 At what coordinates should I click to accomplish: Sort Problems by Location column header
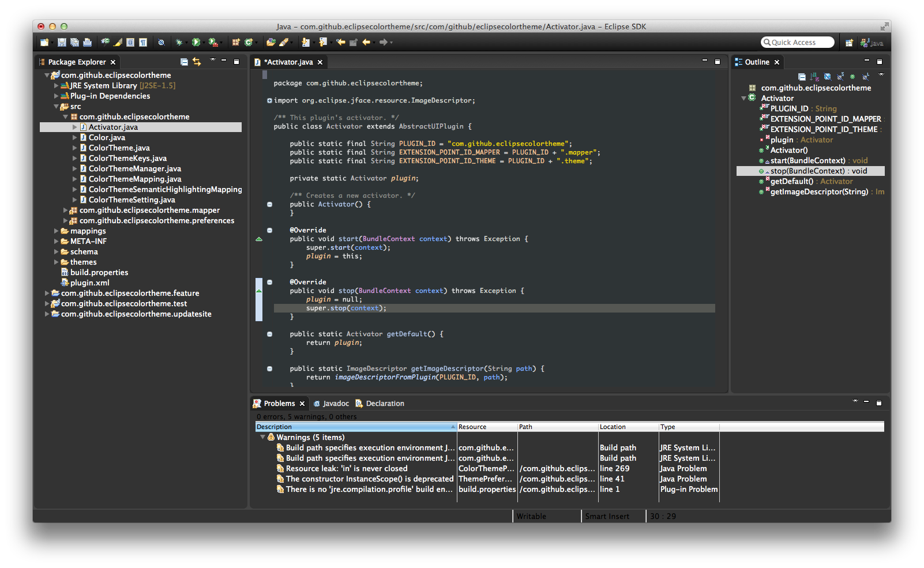[629, 427]
